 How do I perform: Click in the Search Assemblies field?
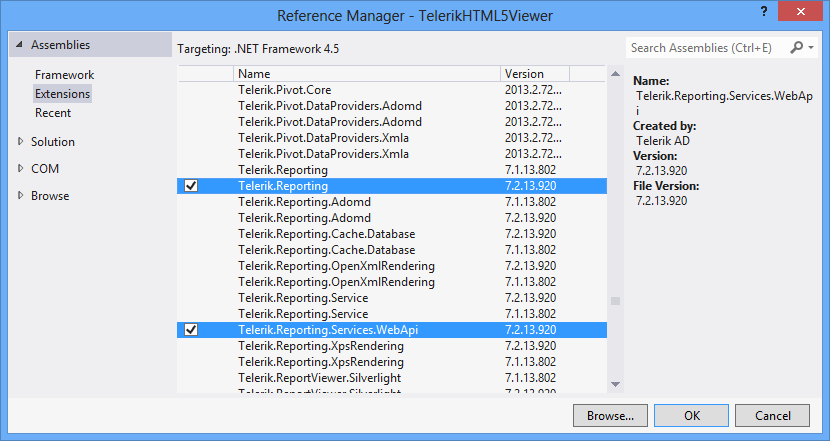[705, 47]
